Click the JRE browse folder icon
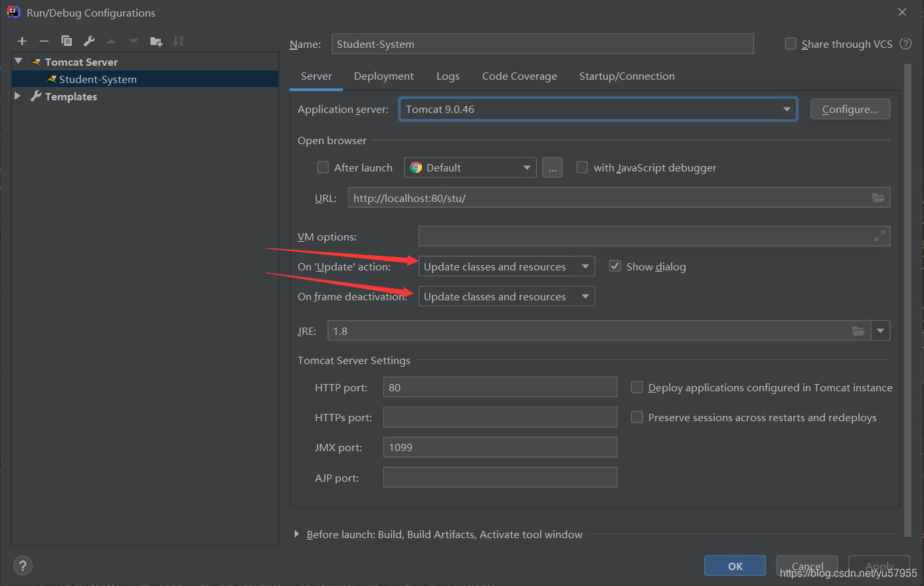924x586 pixels. coord(858,331)
